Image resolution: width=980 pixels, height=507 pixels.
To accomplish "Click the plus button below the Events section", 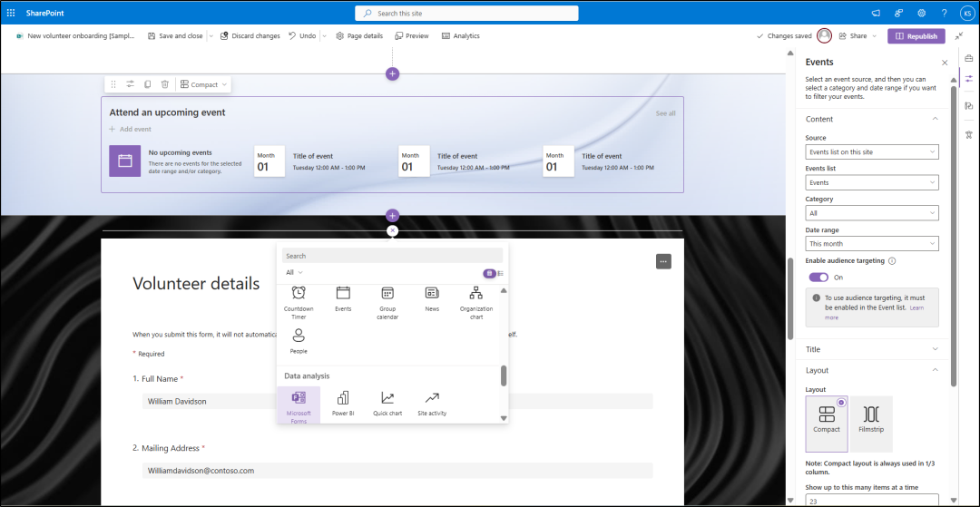I will tap(393, 216).
